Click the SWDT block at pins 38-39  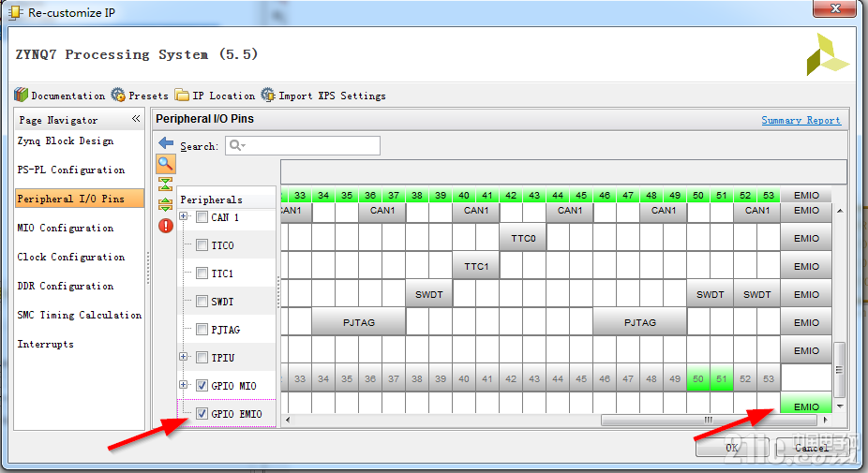[x=429, y=294]
